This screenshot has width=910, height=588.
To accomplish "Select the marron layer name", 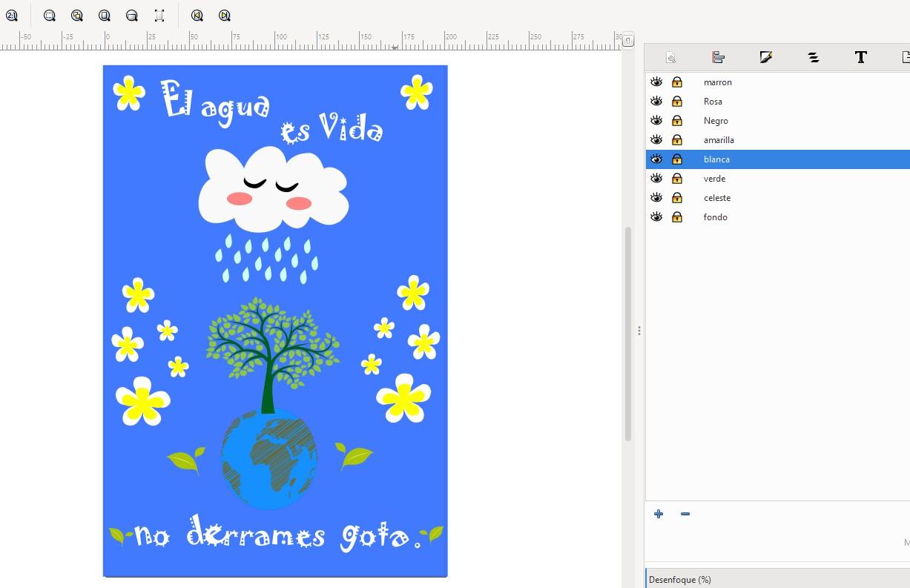I will click(x=717, y=82).
